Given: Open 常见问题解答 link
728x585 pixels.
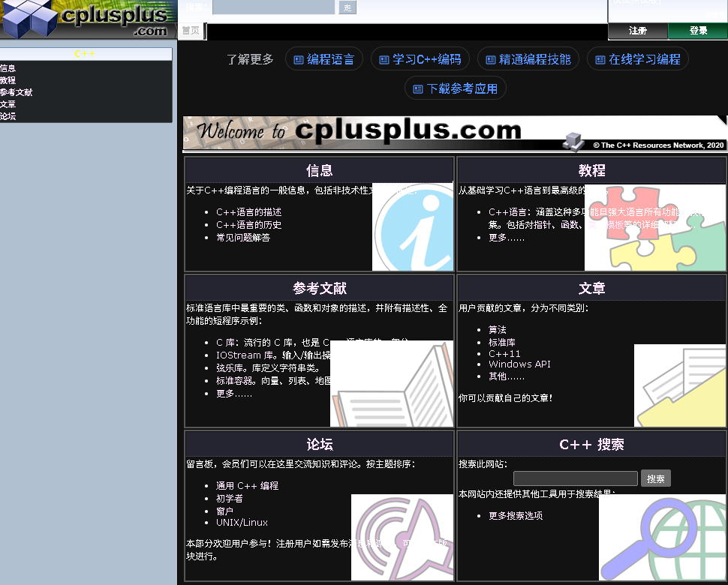Looking at the screenshot, I should (x=243, y=238).
